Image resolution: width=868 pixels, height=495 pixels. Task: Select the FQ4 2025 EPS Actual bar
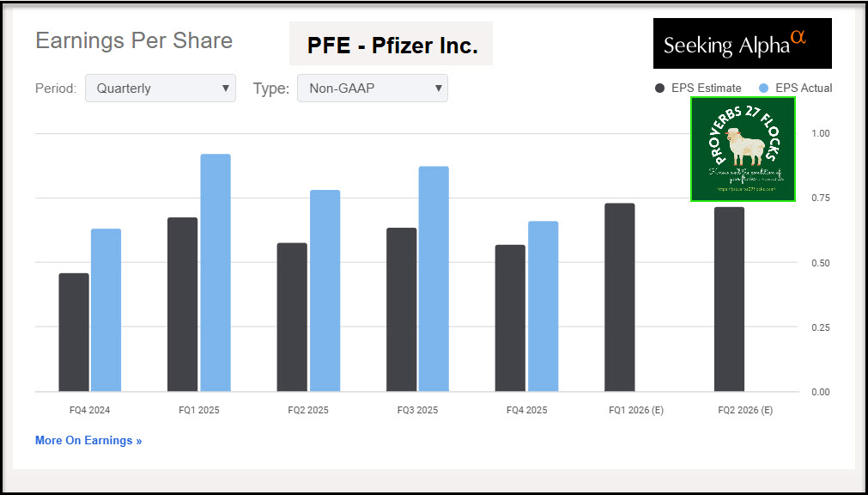pos(543,307)
